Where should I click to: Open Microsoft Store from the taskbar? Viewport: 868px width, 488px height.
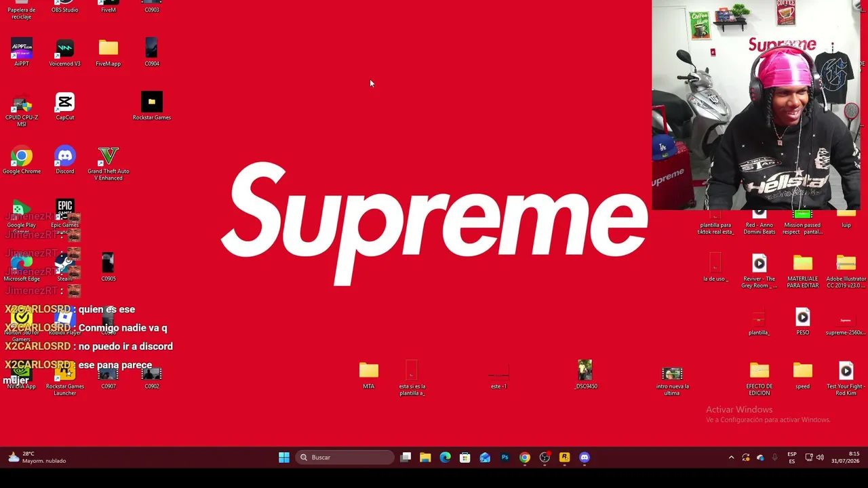click(x=465, y=457)
